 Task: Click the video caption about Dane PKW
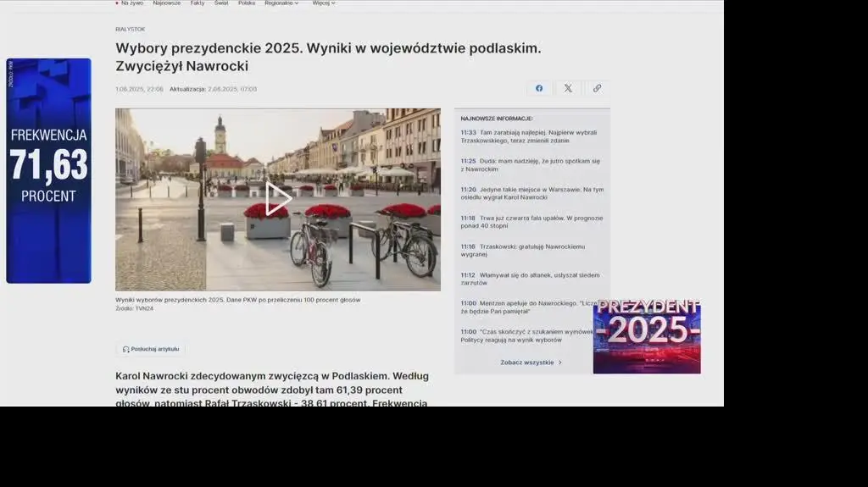[238, 300]
